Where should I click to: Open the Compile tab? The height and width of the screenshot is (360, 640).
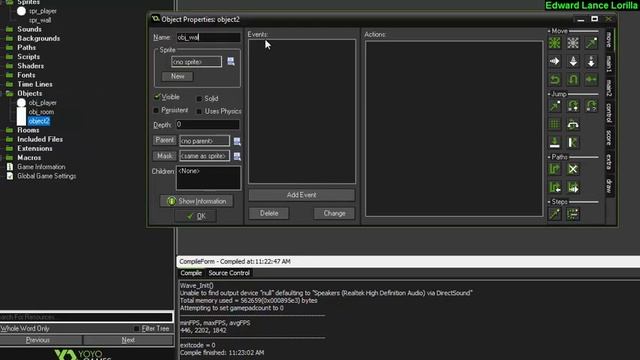[191, 273]
